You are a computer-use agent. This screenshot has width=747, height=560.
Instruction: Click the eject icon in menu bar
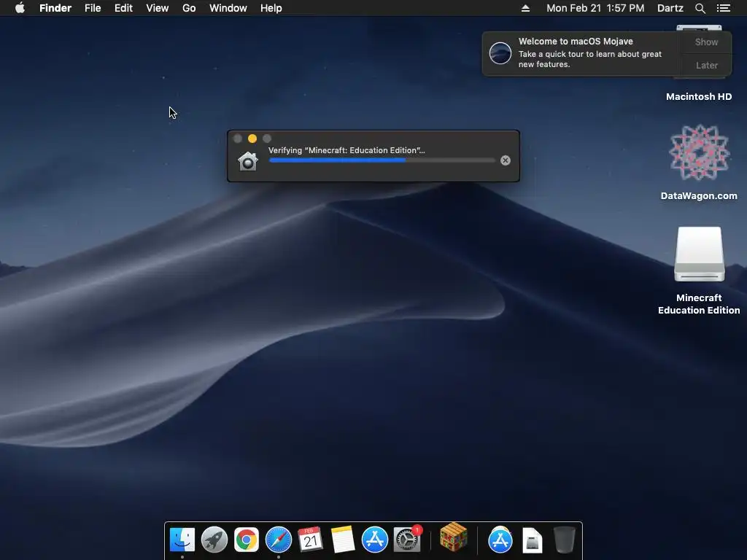pyautogui.click(x=525, y=8)
